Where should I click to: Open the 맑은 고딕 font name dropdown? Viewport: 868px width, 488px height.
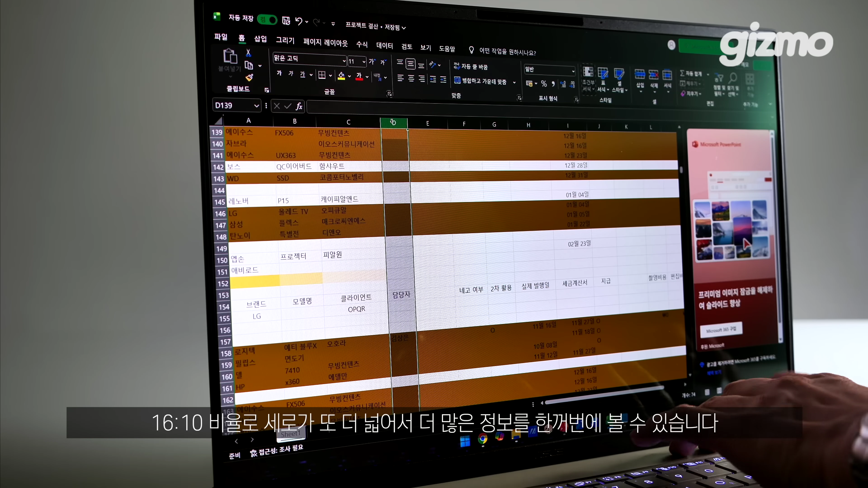tap(344, 61)
